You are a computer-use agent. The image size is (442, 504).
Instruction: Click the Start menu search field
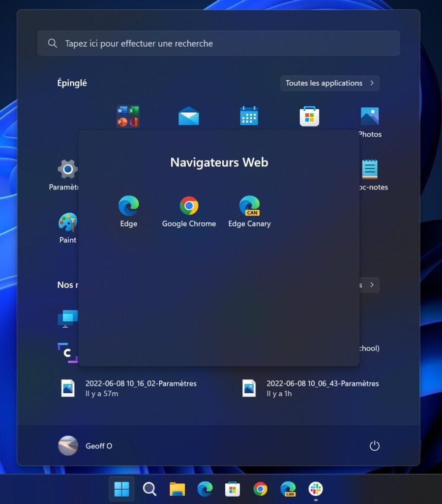[x=218, y=43]
